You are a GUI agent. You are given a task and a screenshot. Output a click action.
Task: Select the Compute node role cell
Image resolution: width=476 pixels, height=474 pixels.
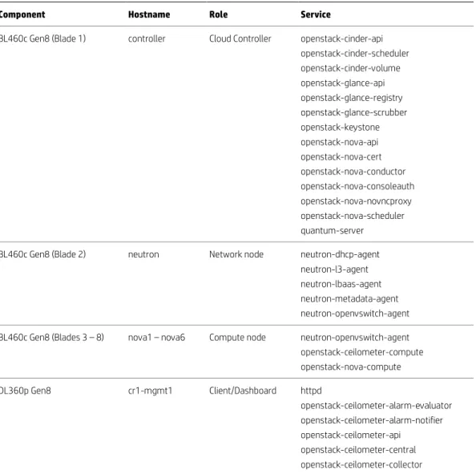[x=237, y=338]
